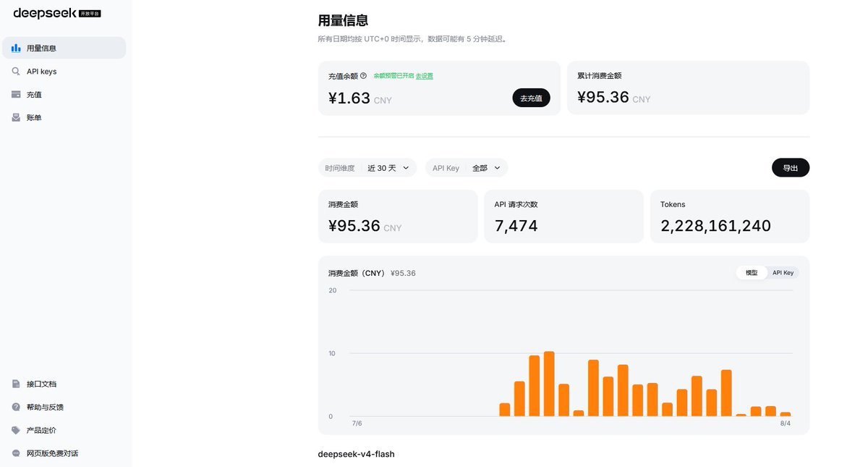Click the deepseek-v4-flash heading
868x467 pixels.
[x=356, y=454]
